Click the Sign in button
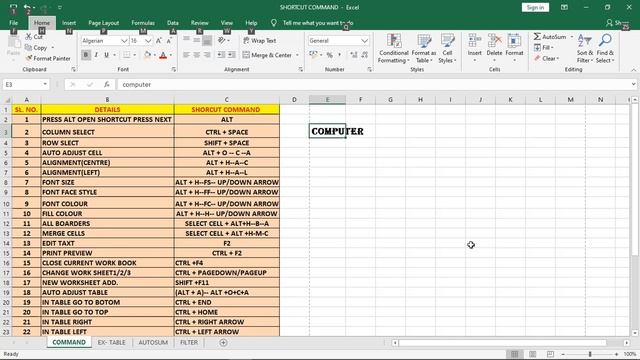Viewport: 640px width, 360px height. tap(535, 7)
